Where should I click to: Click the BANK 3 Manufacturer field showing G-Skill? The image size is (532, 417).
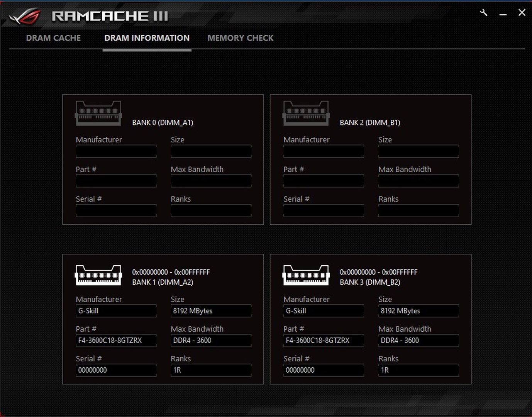324,311
